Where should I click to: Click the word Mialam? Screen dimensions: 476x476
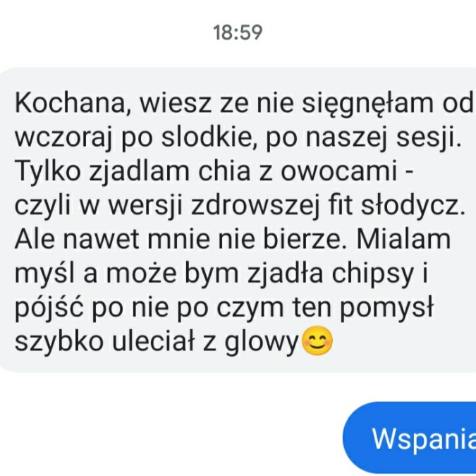coord(404,240)
